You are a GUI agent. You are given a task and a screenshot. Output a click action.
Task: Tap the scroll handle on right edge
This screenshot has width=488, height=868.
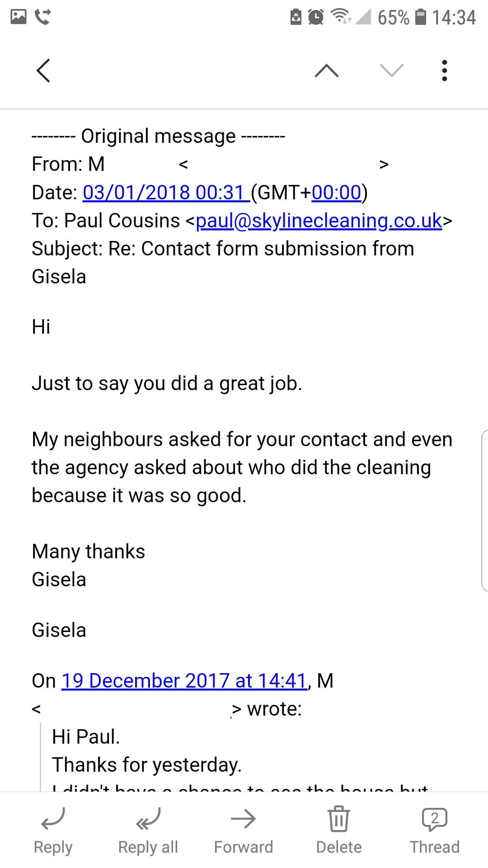[484, 511]
